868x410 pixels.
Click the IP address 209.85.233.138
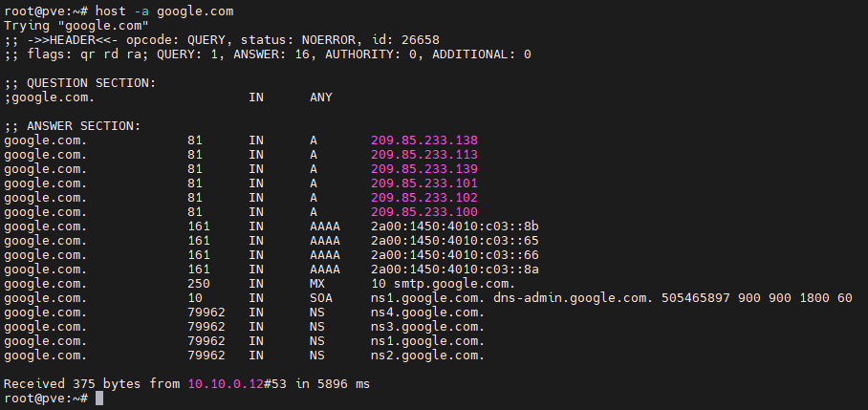(x=424, y=140)
